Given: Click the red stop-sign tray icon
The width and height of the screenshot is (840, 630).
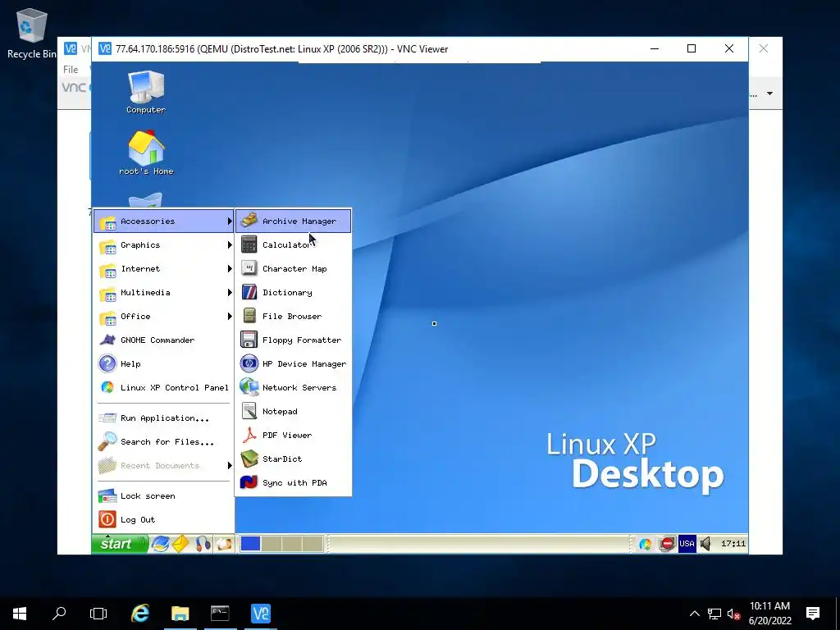Looking at the screenshot, I should pos(668,545).
